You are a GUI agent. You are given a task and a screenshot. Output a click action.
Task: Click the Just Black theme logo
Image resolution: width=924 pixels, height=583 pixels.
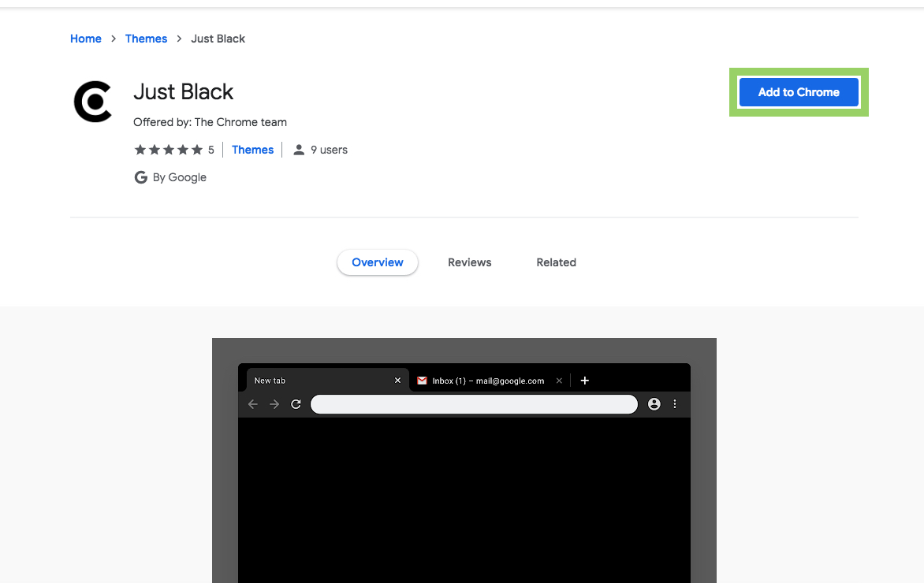click(x=92, y=102)
